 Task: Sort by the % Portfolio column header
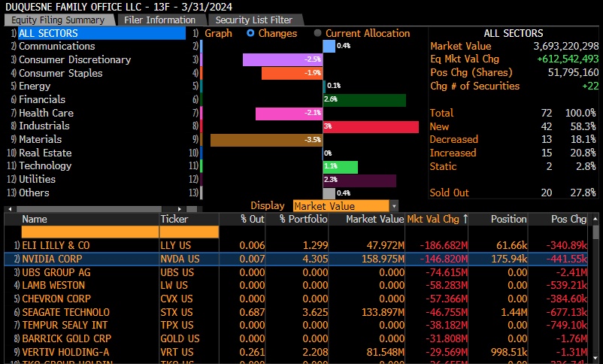[302, 219]
